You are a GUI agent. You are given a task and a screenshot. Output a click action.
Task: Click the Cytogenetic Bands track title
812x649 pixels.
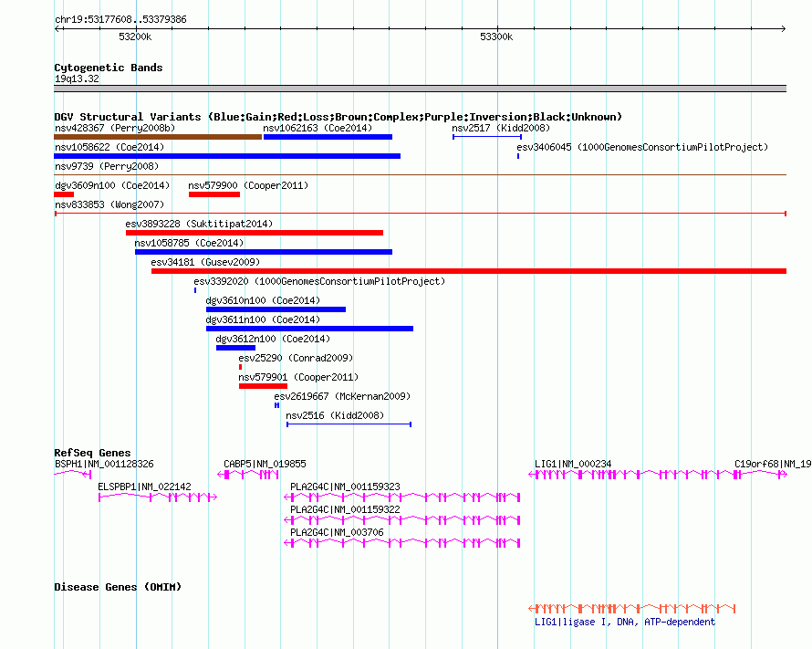pyautogui.click(x=109, y=68)
